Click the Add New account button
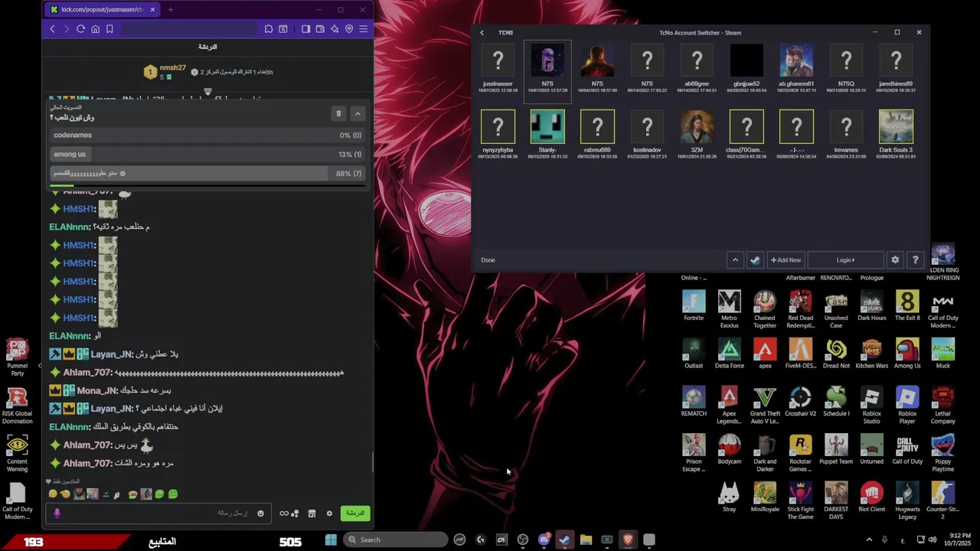The width and height of the screenshot is (980, 551). tap(786, 260)
